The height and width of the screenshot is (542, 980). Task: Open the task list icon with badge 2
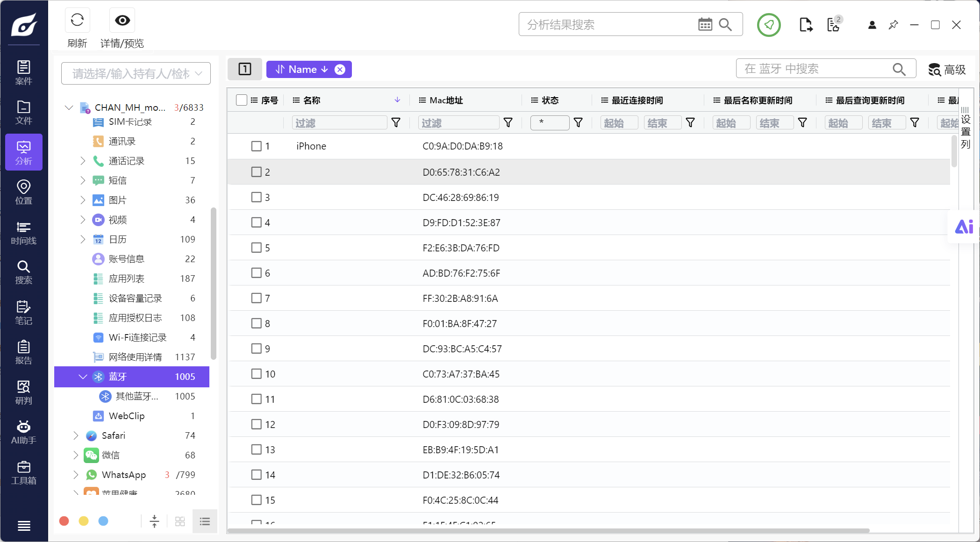(x=834, y=24)
